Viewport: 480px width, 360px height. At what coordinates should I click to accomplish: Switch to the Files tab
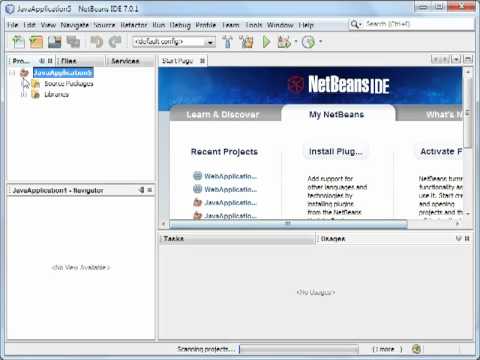[69, 61]
